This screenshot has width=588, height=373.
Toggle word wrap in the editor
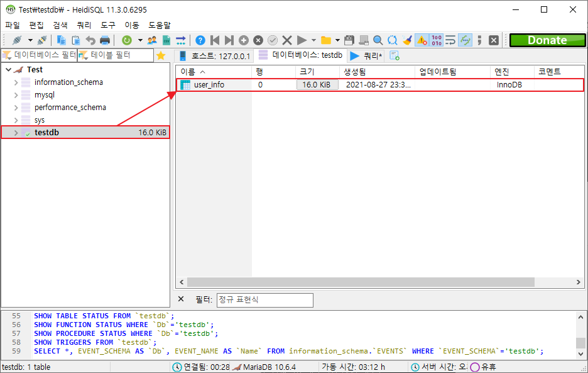coord(451,40)
